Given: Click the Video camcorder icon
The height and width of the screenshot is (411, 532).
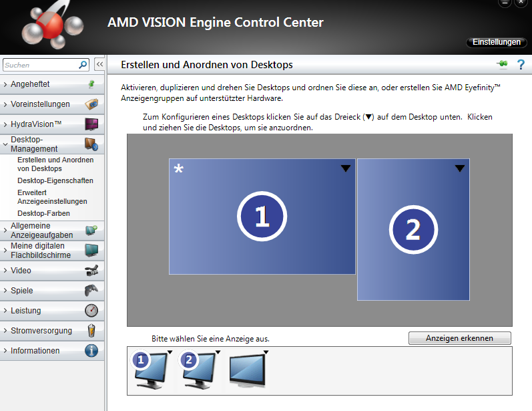Looking at the screenshot, I should [91, 271].
